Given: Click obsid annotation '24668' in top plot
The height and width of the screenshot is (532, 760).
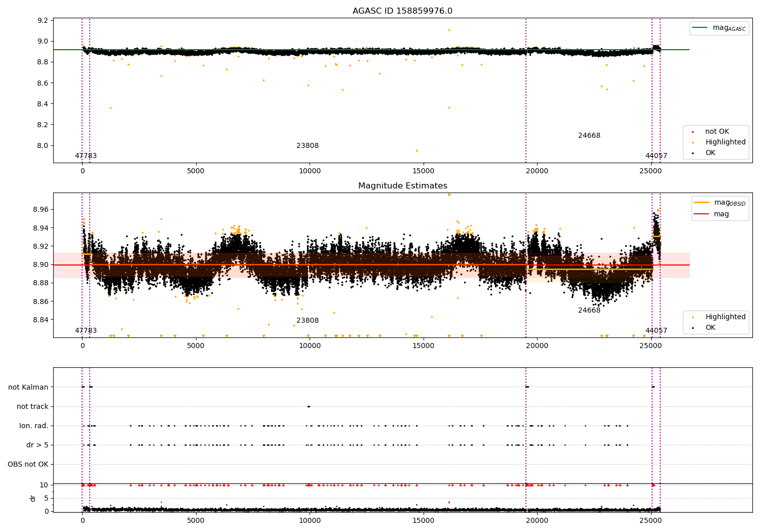Looking at the screenshot, I should point(589,136).
